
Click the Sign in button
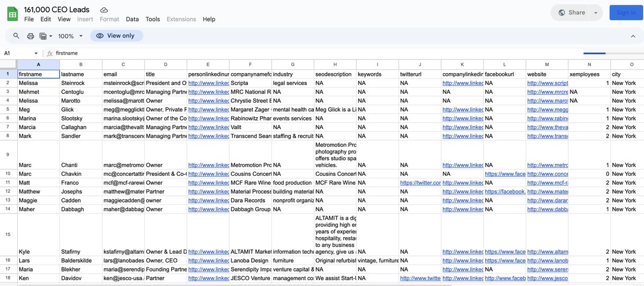[626, 12]
